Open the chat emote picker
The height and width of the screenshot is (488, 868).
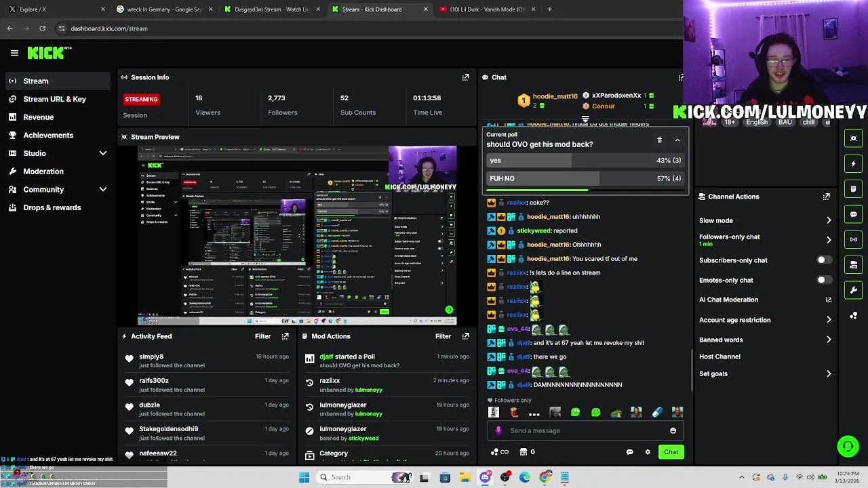pyautogui.click(x=673, y=430)
